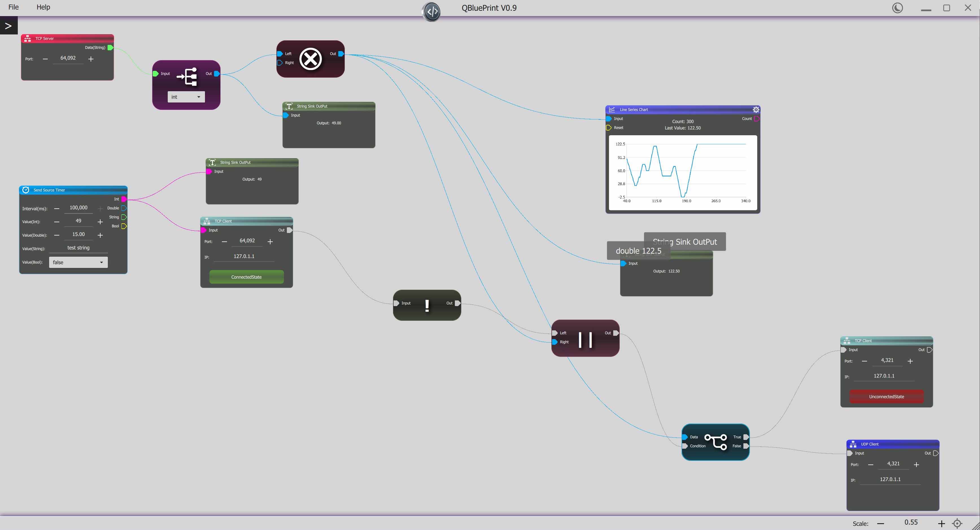Image resolution: width=980 pixels, height=530 pixels.
Task: Open the Help menu
Action: pos(43,7)
